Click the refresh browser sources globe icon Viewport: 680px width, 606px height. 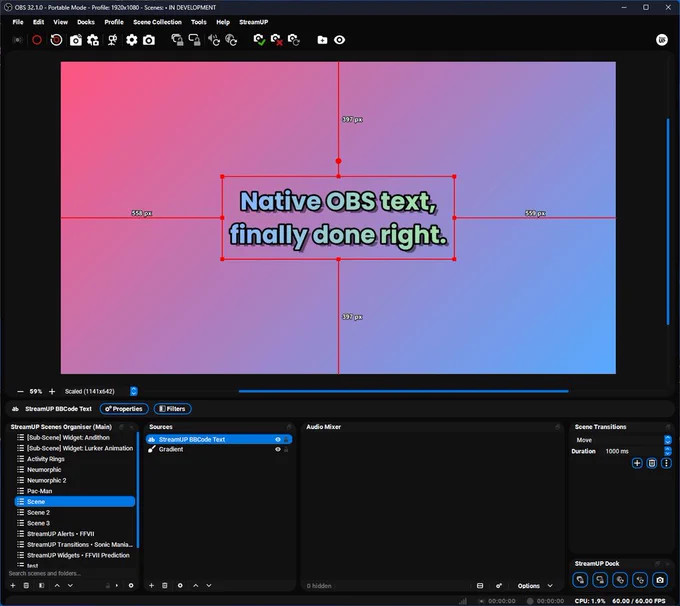231,40
